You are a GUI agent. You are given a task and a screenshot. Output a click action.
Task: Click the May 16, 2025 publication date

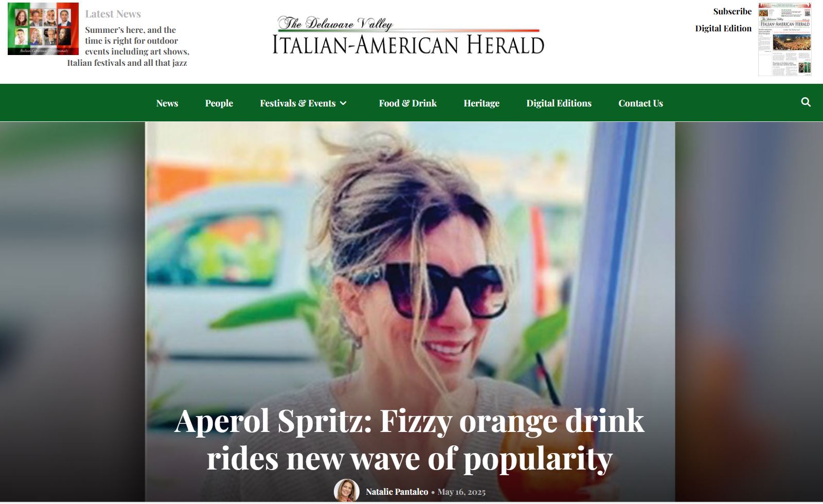point(461,492)
